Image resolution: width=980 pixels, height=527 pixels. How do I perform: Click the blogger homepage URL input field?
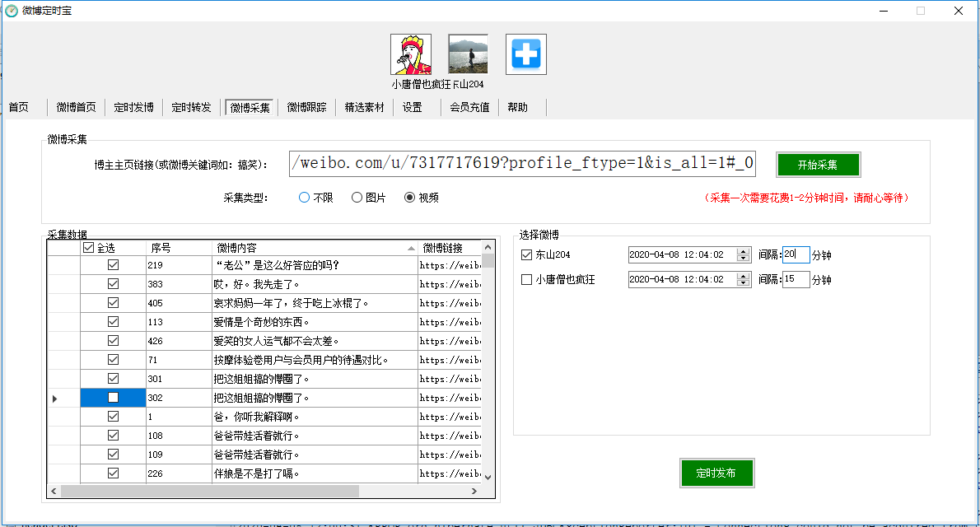point(522,163)
